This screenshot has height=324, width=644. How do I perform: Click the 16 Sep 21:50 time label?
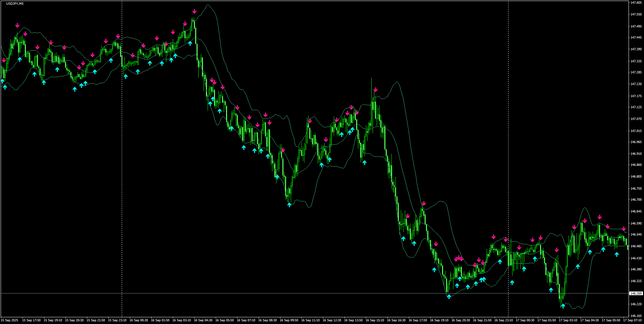(x=482, y=320)
